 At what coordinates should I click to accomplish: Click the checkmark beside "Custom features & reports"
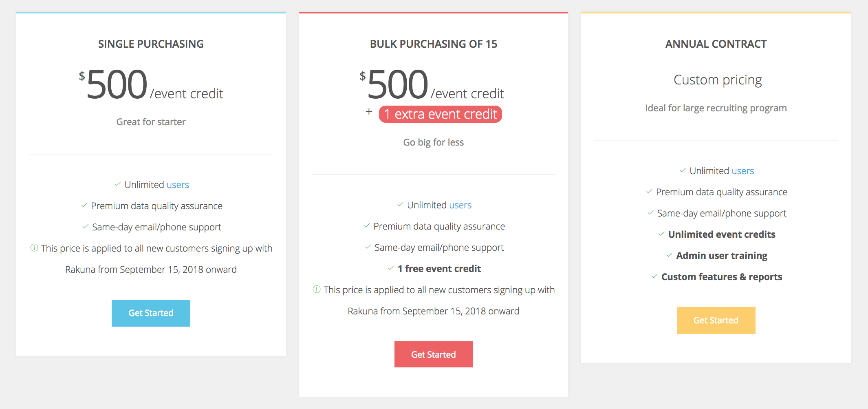pyautogui.click(x=654, y=276)
